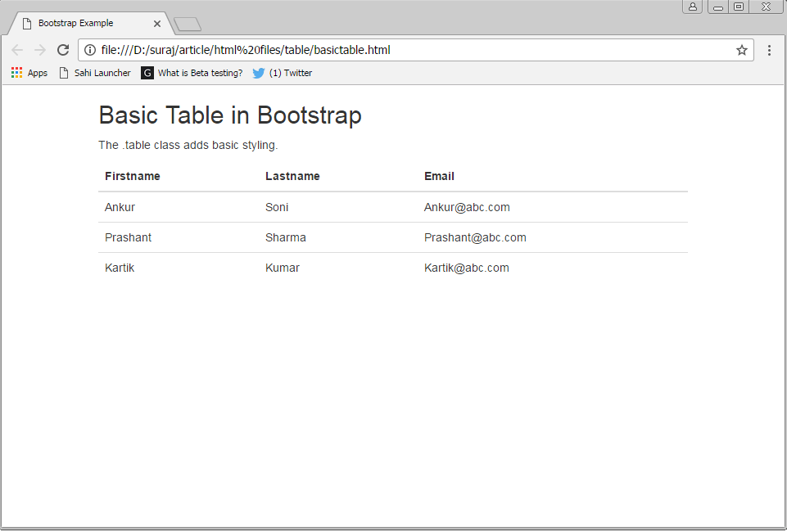Click the tab shape next to Bootstrap Example
The height and width of the screenshot is (532, 787).
click(x=187, y=24)
